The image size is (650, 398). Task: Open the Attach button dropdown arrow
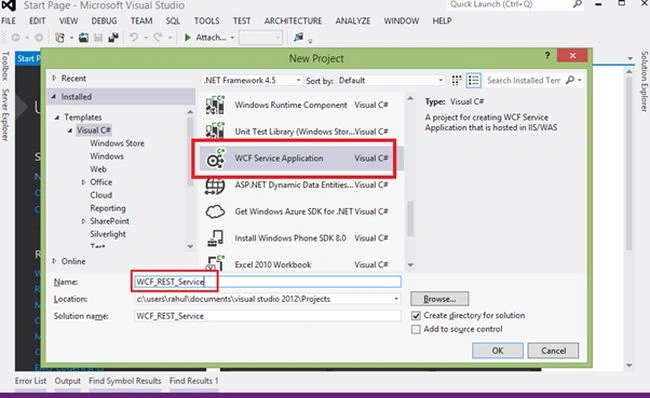232,38
